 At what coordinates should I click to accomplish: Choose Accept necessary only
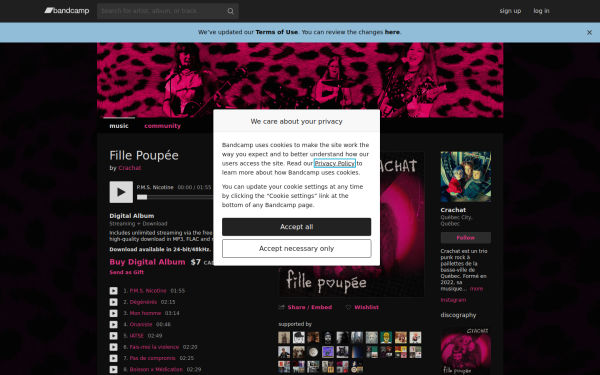pyautogui.click(x=297, y=249)
